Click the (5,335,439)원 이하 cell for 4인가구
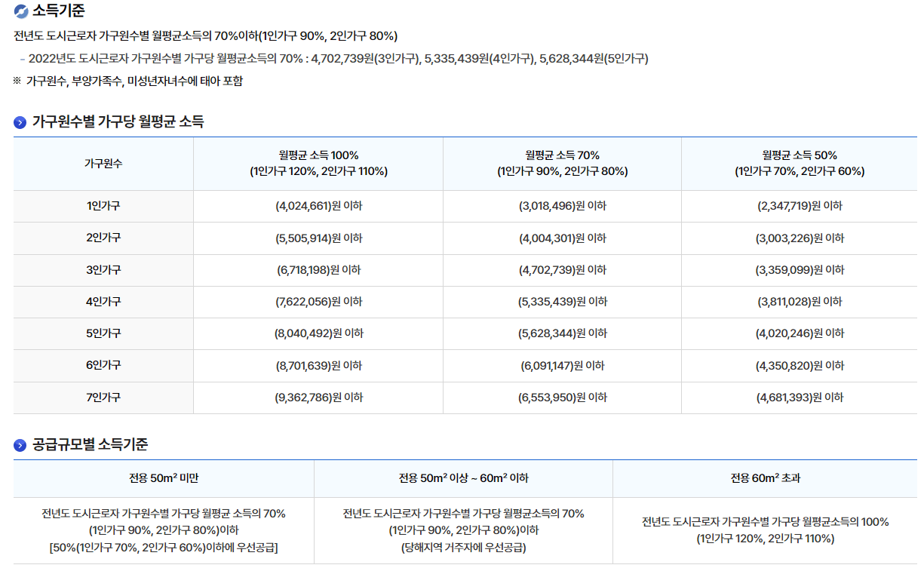Screen dimensions: 924x568 561,300
